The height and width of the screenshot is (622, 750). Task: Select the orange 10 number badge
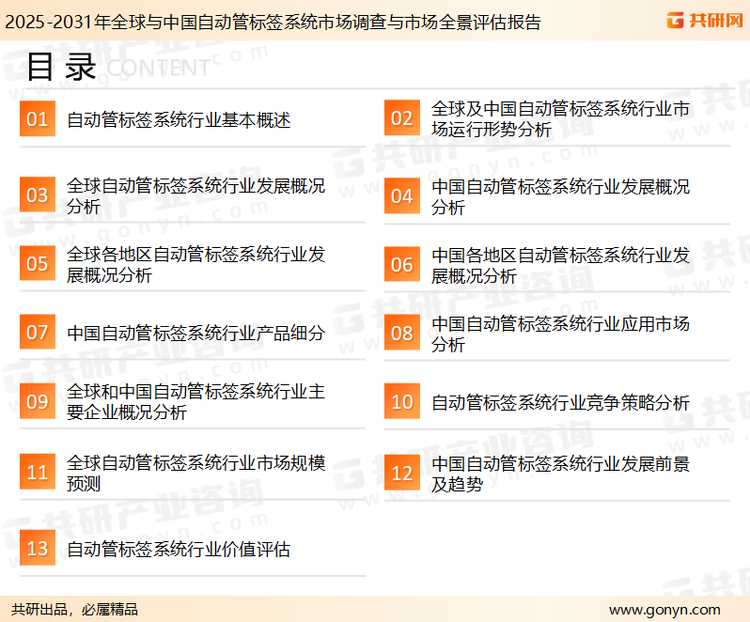(402, 401)
